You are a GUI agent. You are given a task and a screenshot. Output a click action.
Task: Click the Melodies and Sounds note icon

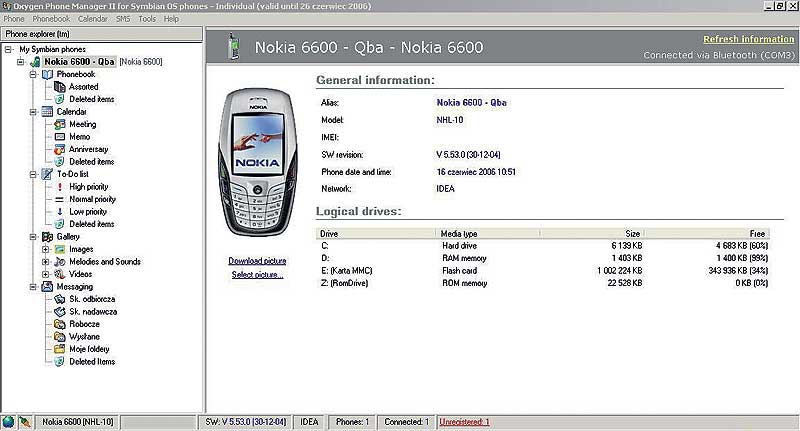[x=60, y=262]
